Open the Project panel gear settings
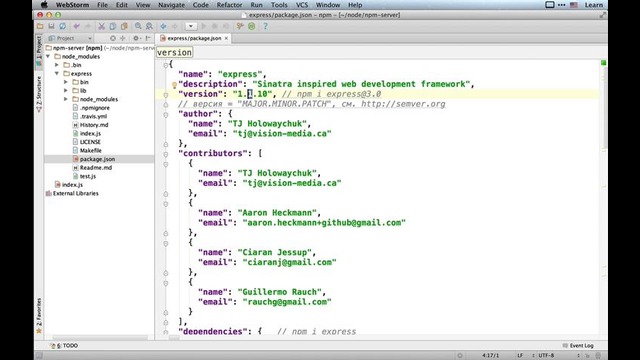Image resolution: width=640 pixels, height=360 pixels. 136,38
